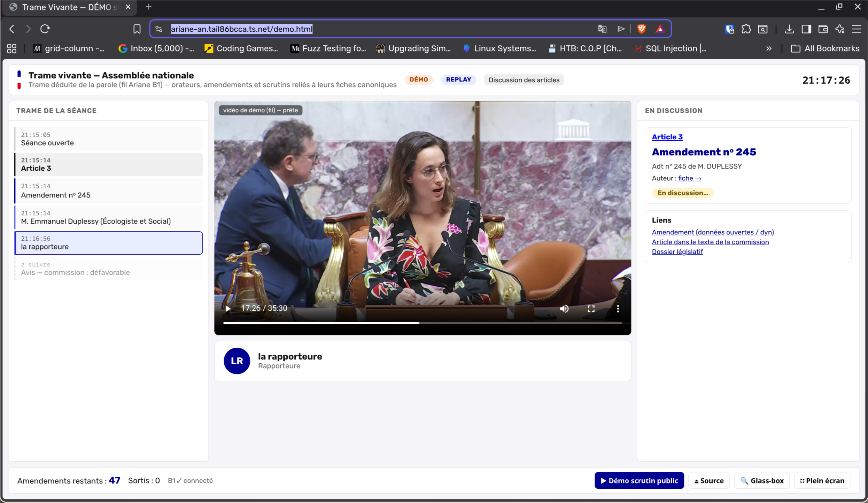Click the send/share arrow icon in address bar

(x=621, y=29)
